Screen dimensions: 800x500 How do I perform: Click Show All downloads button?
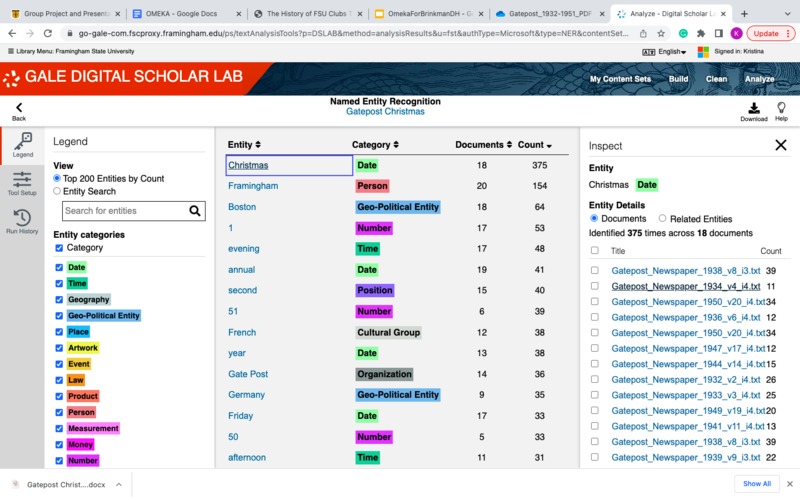click(757, 484)
